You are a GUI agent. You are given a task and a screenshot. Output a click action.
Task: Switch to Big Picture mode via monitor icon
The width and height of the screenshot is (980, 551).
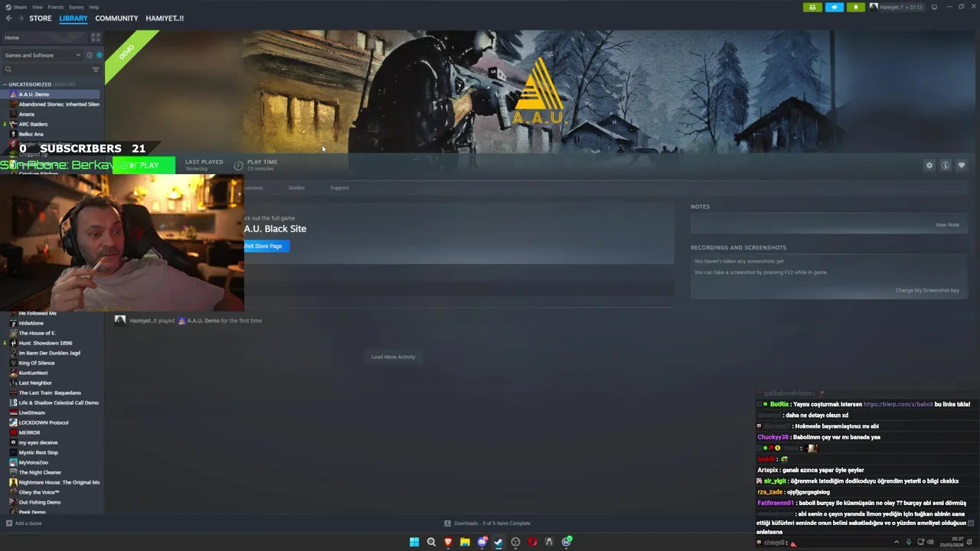pos(934,7)
